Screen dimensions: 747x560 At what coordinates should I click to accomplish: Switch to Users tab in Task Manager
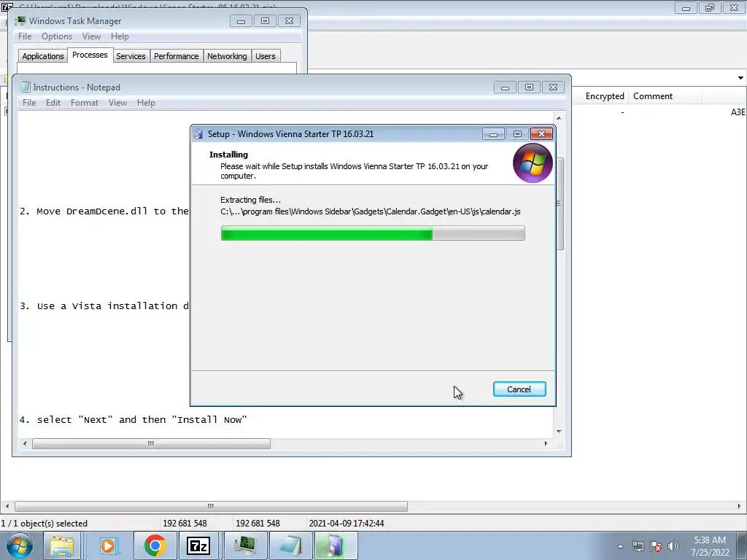(x=266, y=56)
